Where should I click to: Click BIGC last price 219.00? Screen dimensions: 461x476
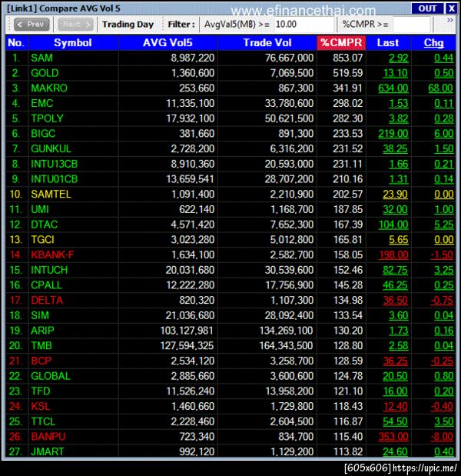393,134
